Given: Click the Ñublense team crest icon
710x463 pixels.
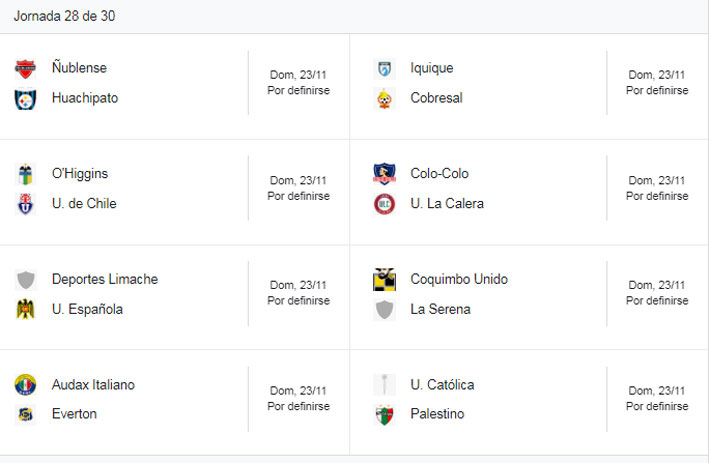Looking at the screenshot, I should coord(25,68).
